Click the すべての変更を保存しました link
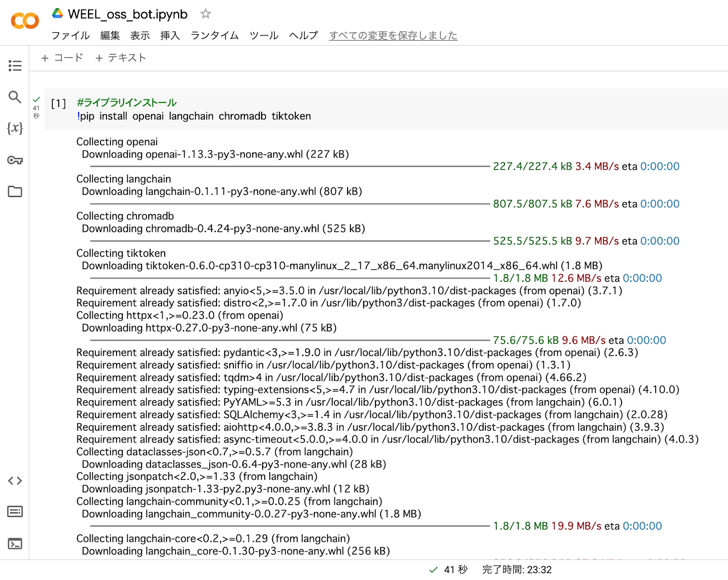Image resolution: width=728 pixels, height=580 pixels. (393, 36)
